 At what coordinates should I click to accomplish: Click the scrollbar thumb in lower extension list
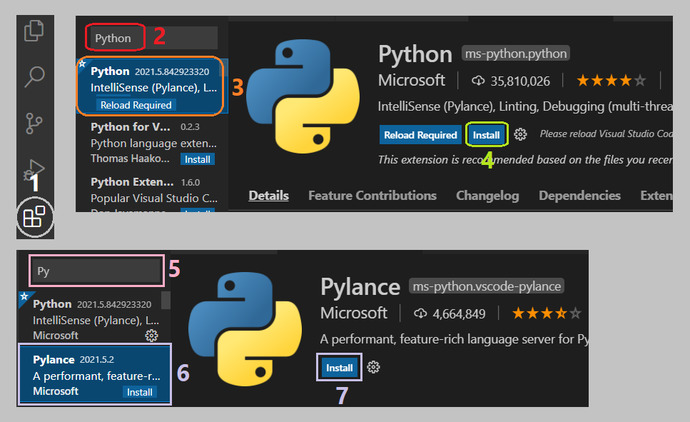click(166, 300)
